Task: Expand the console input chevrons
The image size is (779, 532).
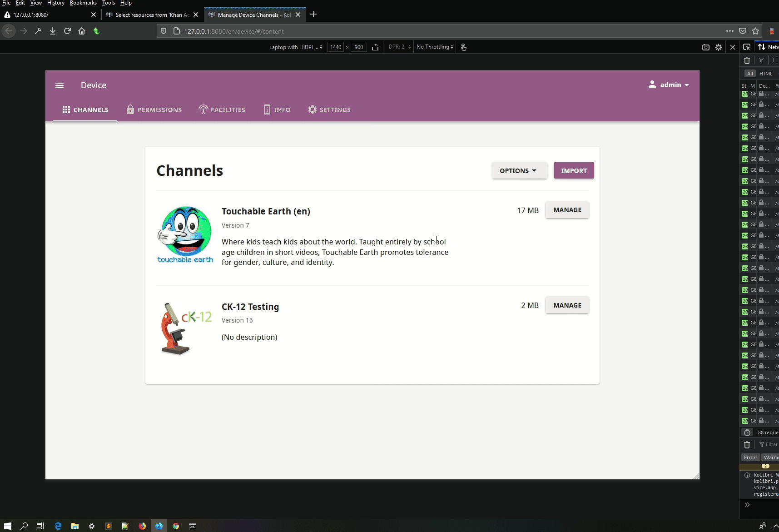Action: 747,505
